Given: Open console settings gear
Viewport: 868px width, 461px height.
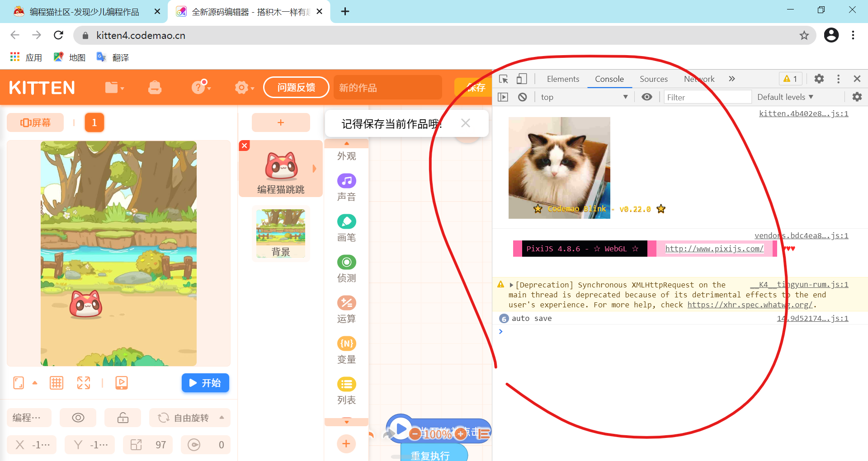Looking at the screenshot, I should pos(857,97).
